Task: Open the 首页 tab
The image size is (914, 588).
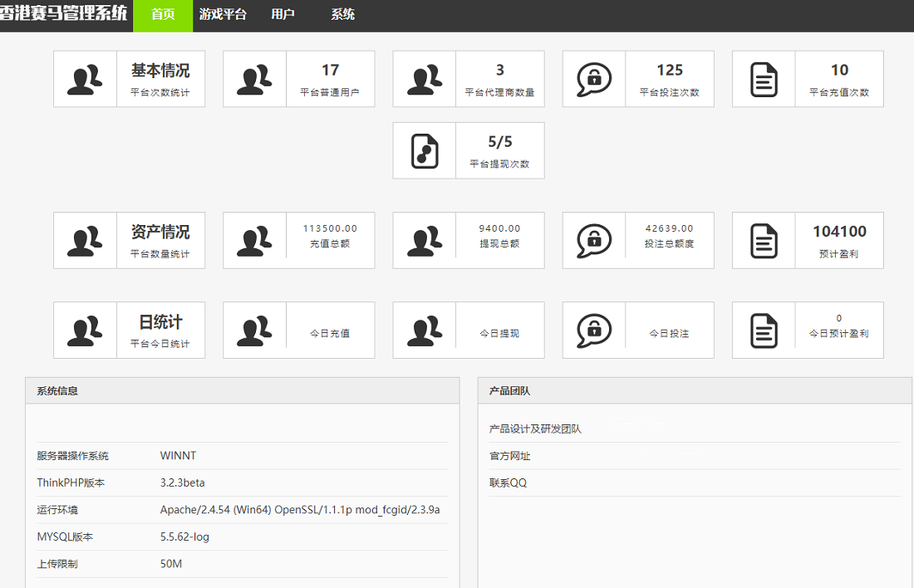Action: click(x=163, y=15)
